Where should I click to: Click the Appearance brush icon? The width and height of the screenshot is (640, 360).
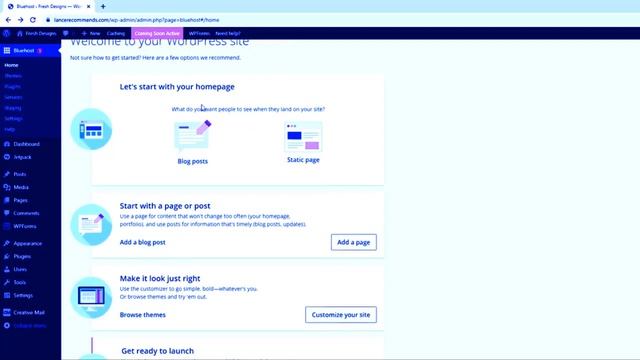click(7, 243)
